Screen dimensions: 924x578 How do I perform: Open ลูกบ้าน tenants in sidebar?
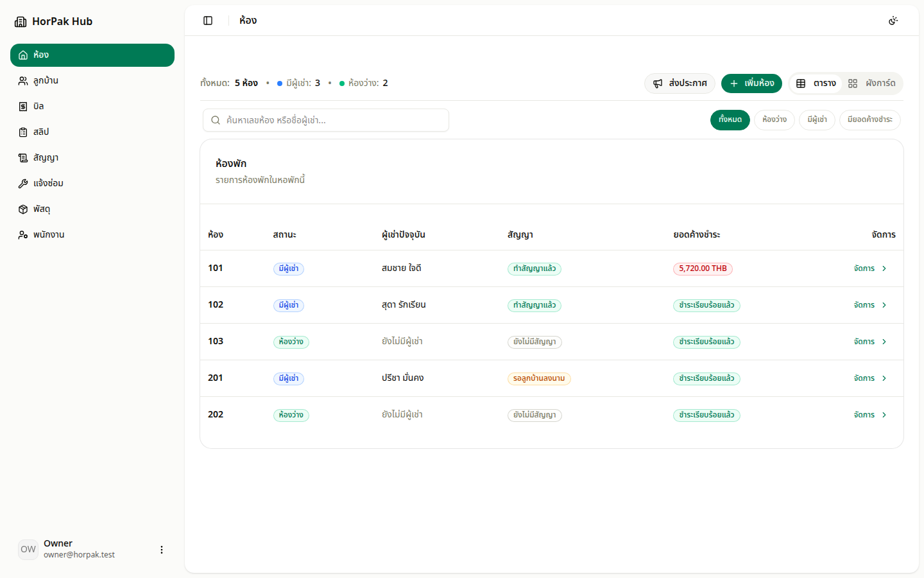[x=92, y=81]
